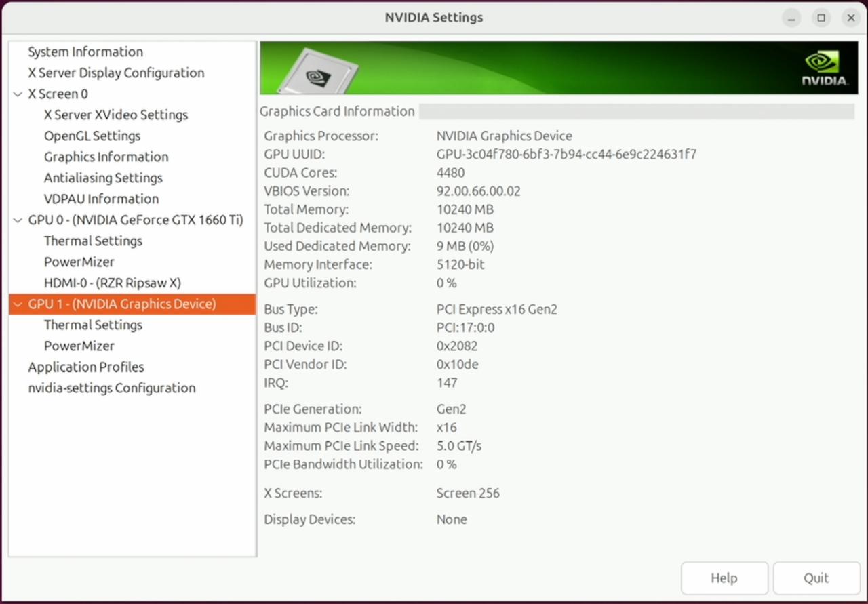Open Application Profiles
The width and height of the screenshot is (868, 604).
point(85,367)
